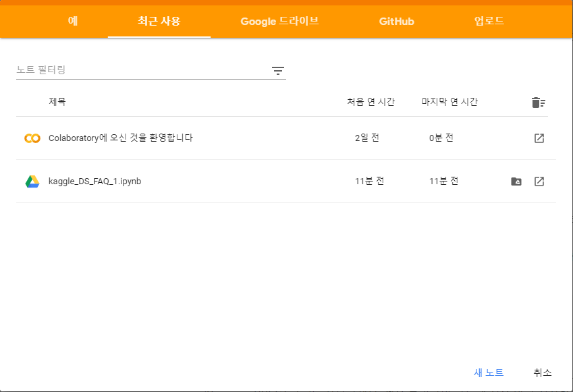
Task: Show kaggle_DS_FAQ_1.ipynb in Drive folder icon
Action: point(516,181)
